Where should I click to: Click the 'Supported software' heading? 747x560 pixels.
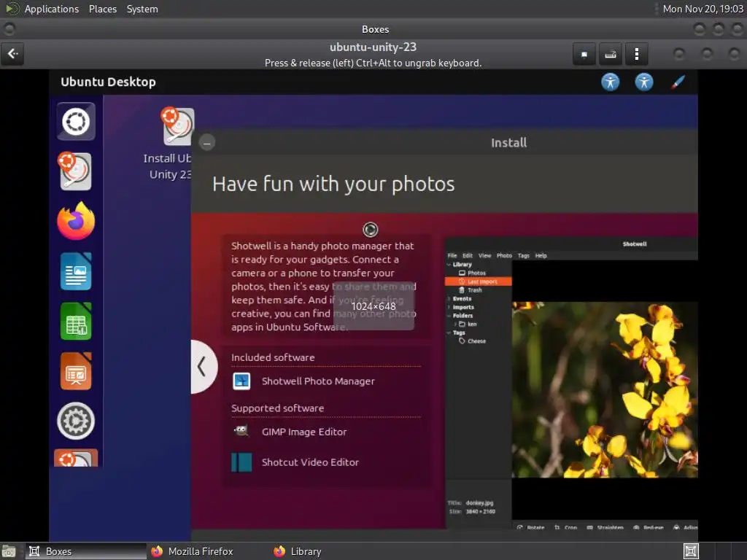(278, 408)
